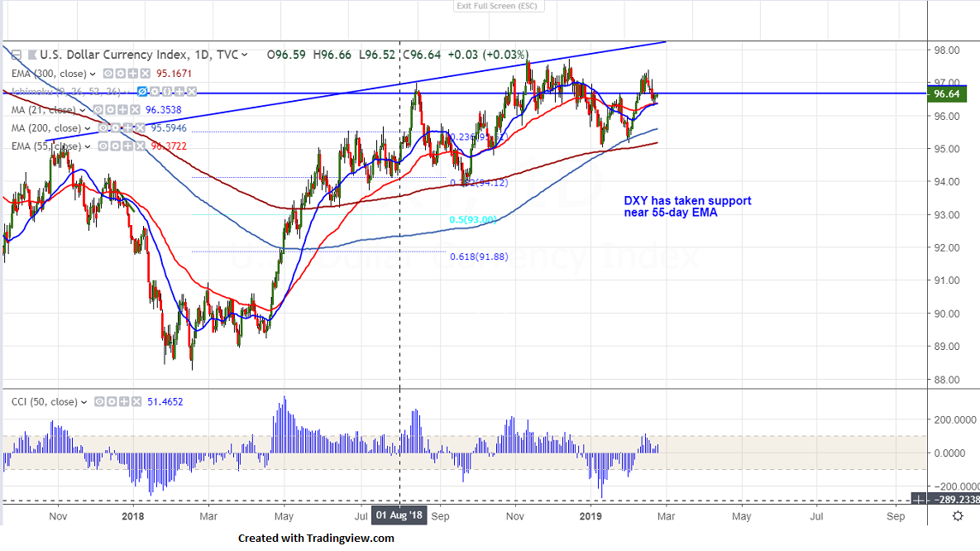Hide the EMA 55 indicator
This screenshot has width=980, height=551.
103,146
